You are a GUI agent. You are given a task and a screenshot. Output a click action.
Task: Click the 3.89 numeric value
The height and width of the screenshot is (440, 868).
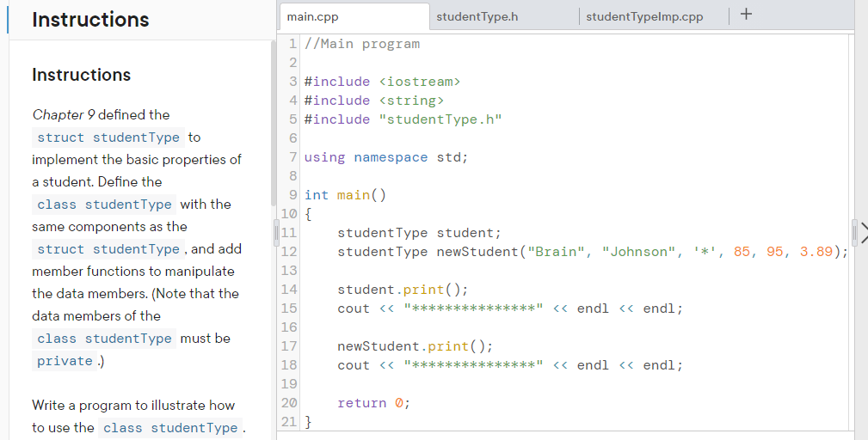click(816, 252)
